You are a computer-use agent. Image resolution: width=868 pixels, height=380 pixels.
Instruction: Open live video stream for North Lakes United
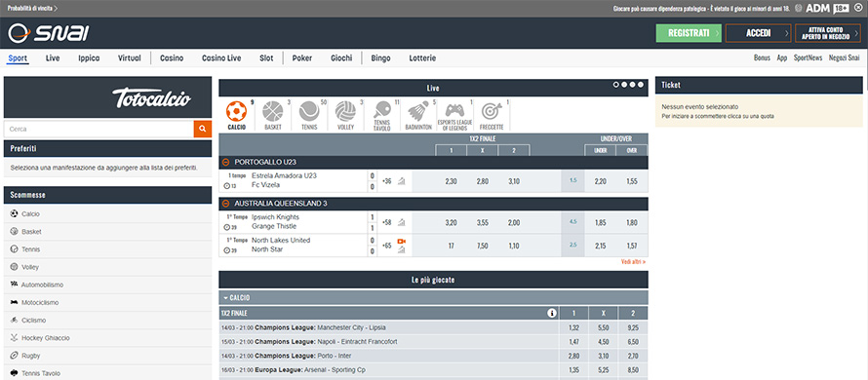pos(402,242)
